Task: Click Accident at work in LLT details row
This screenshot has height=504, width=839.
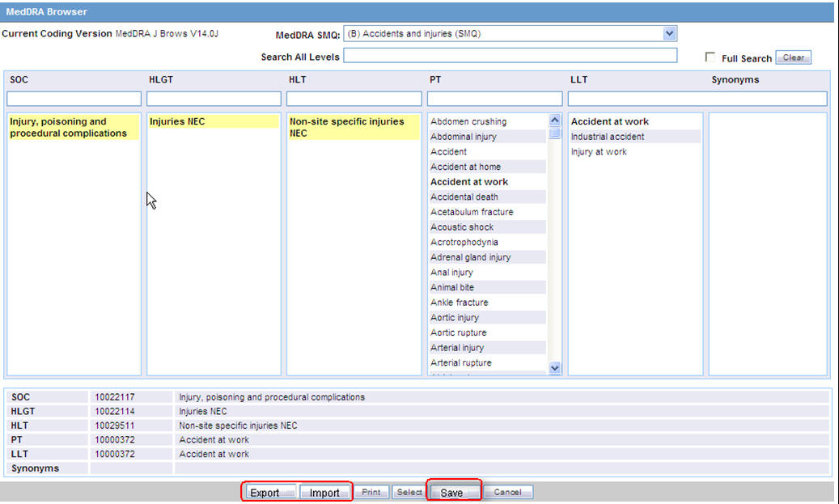Action: pyautogui.click(x=214, y=454)
